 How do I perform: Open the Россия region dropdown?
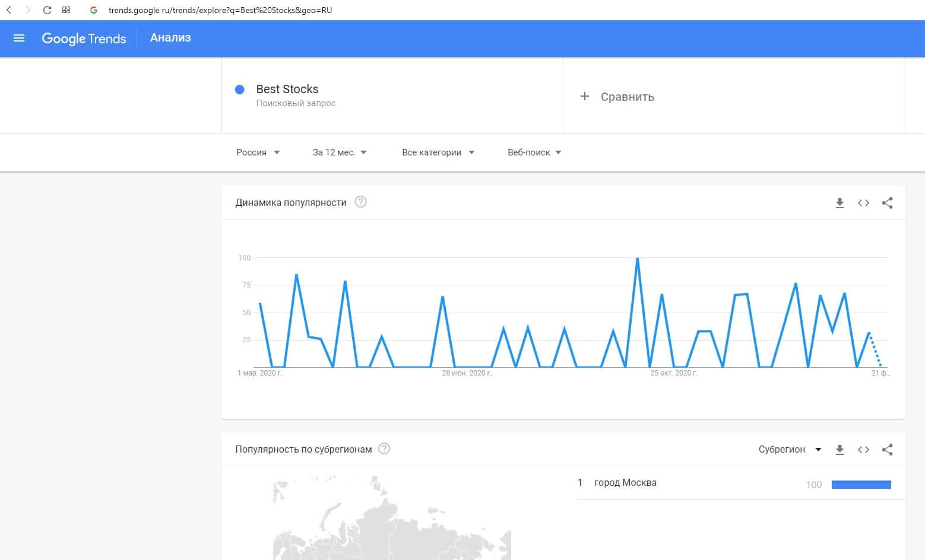pyautogui.click(x=258, y=152)
